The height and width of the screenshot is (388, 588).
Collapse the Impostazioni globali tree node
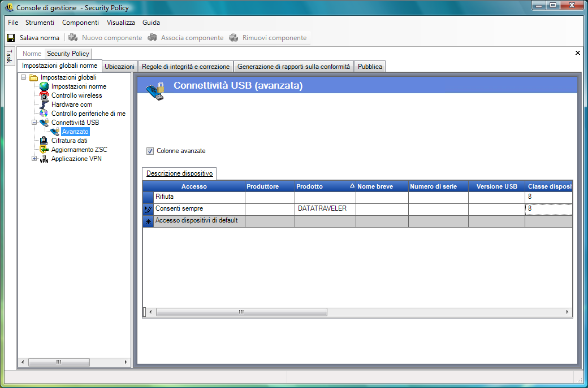[x=24, y=77]
